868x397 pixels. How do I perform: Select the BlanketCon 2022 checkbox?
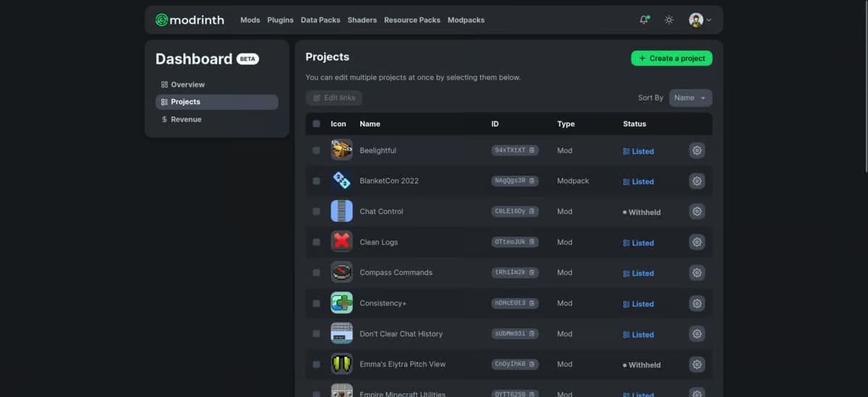[x=316, y=181]
